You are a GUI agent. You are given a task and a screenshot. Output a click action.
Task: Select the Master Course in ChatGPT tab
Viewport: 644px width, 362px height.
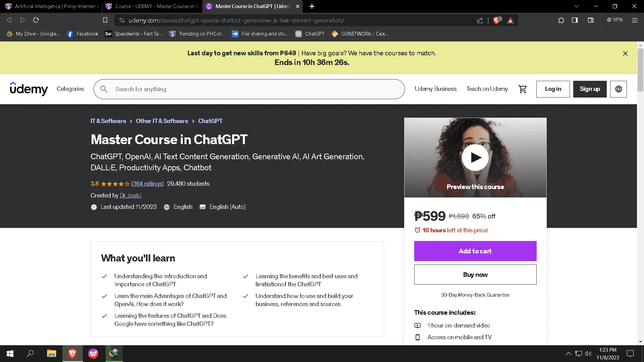pos(252,6)
